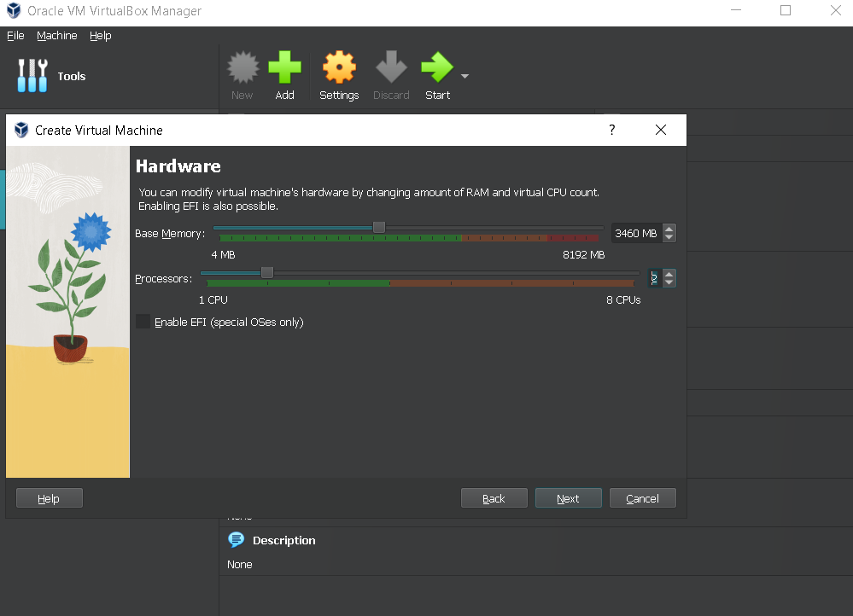853x616 pixels.
Task: Cancel the virtual machine creation
Action: [642, 498]
